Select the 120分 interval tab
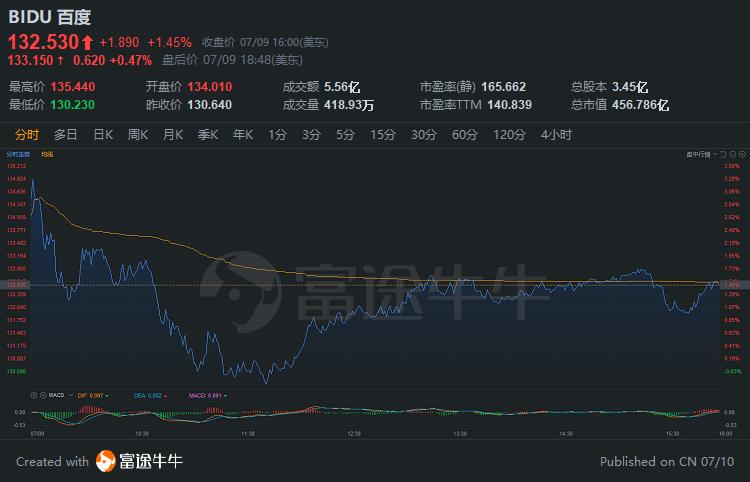Image resolution: width=750 pixels, height=482 pixels. (x=509, y=135)
